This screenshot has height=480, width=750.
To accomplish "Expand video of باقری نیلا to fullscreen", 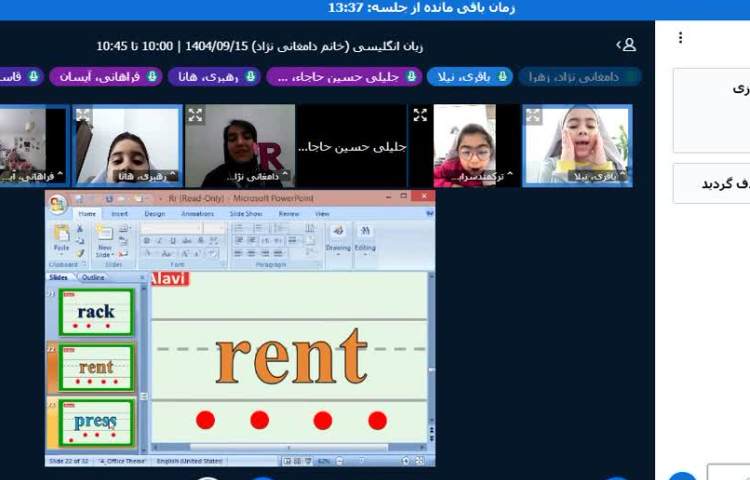I will [534, 116].
